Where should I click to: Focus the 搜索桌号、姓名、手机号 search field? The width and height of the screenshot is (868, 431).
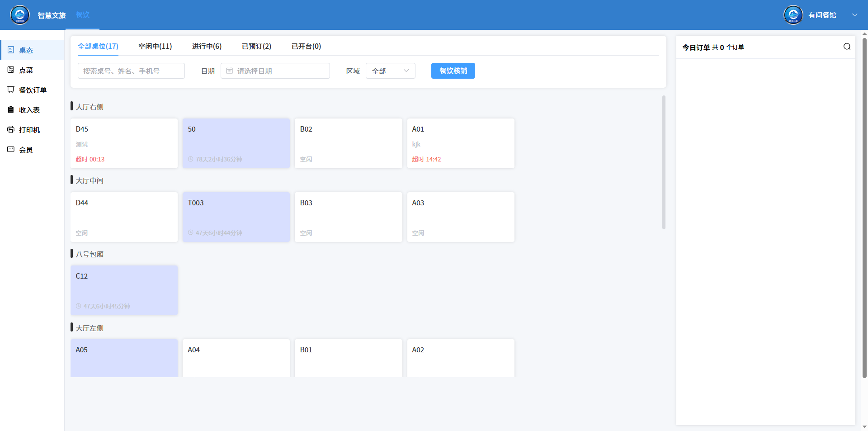coord(131,71)
